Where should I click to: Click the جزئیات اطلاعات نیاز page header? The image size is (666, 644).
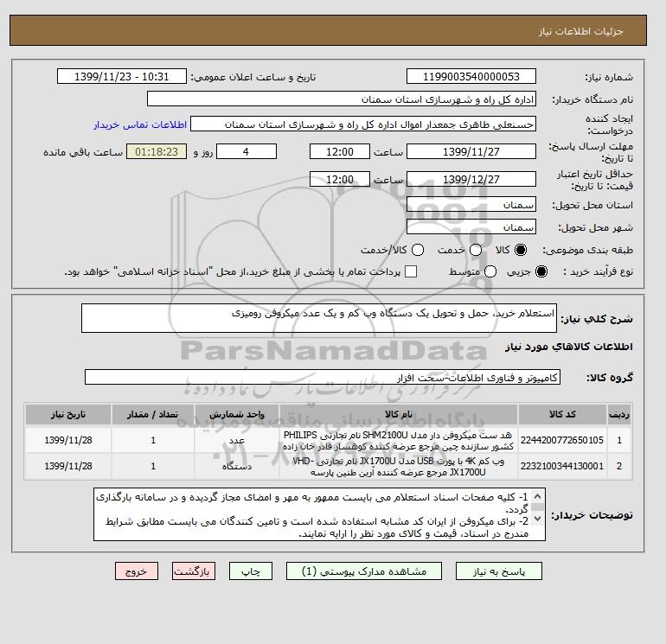(x=580, y=31)
